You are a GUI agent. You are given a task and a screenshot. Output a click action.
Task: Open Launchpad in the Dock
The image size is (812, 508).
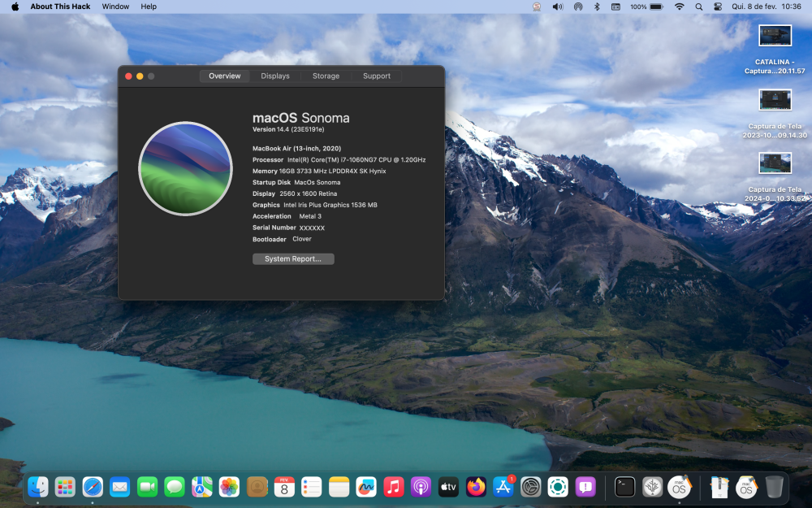tap(65, 487)
